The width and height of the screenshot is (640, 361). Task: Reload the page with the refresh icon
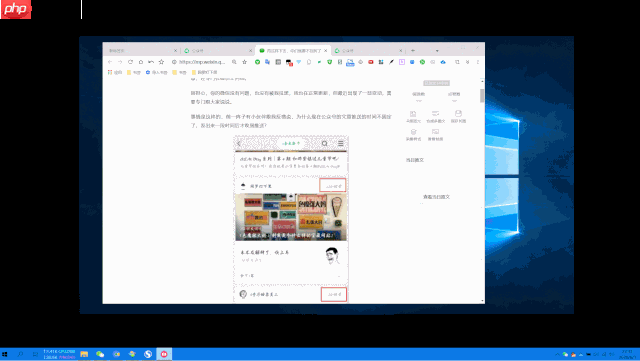click(x=130, y=62)
